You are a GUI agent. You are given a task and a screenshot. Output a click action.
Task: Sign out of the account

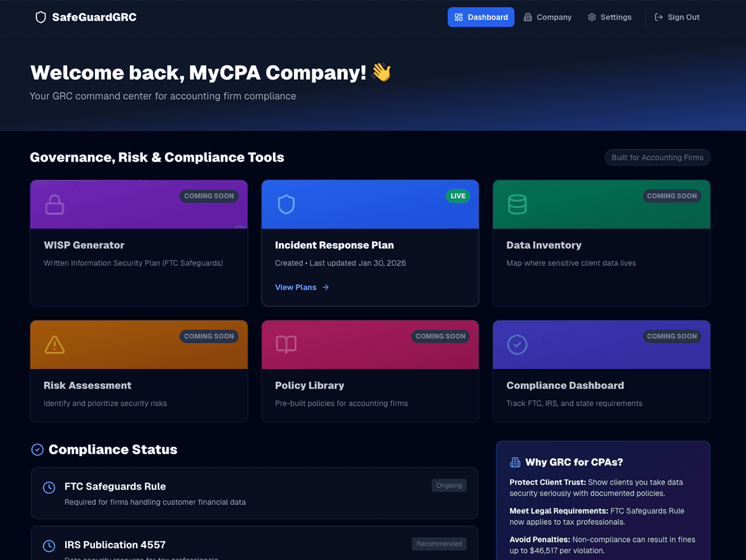click(677, 17)
